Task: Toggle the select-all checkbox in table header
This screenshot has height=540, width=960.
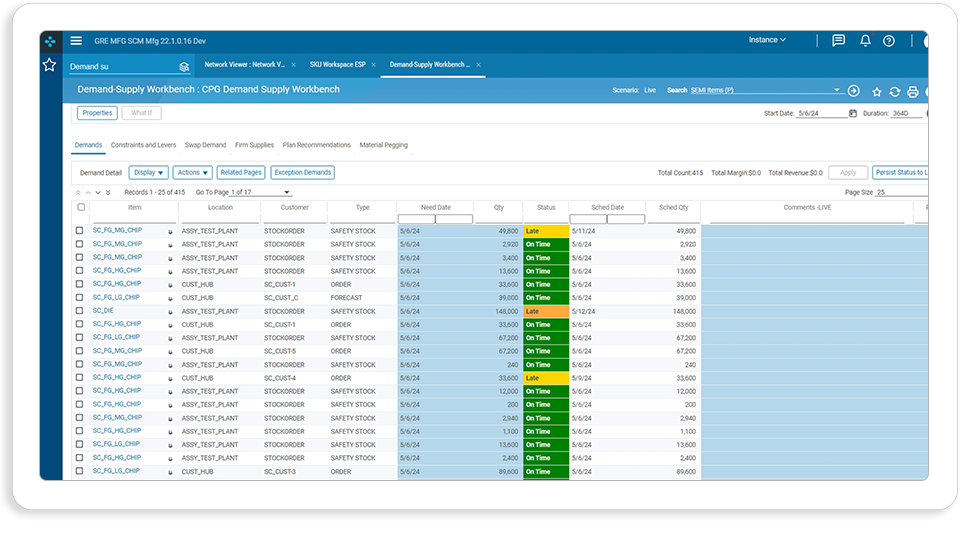Action: 81,207
